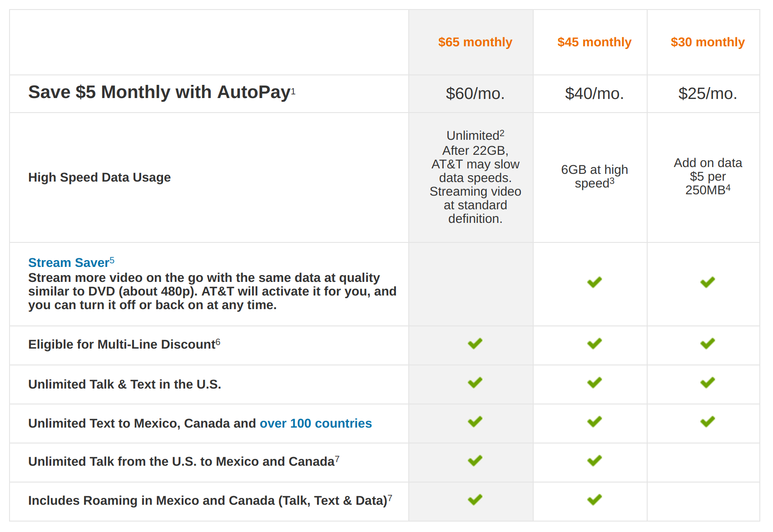
Task: Click Stream Saver checkmark for $45 plan
Action: 594,282
